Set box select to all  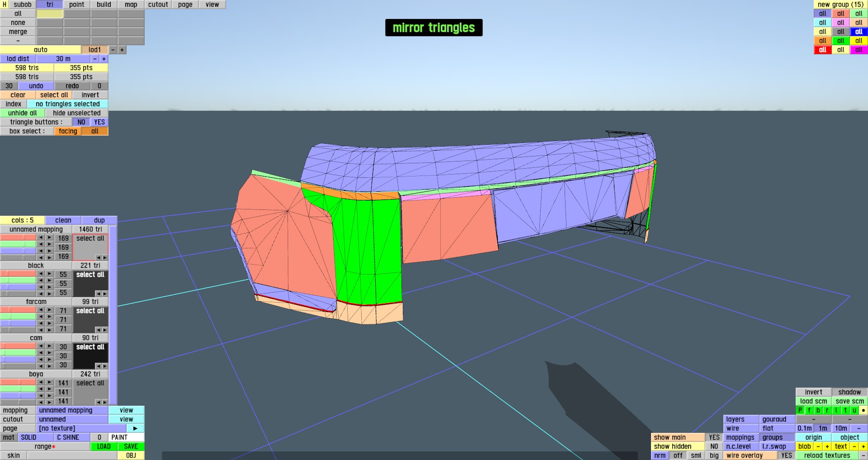tap(95, 131)
